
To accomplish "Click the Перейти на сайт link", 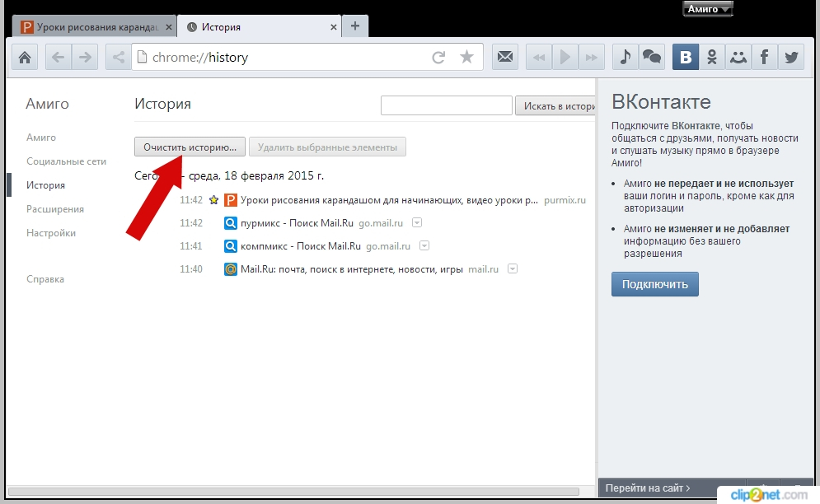I will tap(648, 488).
